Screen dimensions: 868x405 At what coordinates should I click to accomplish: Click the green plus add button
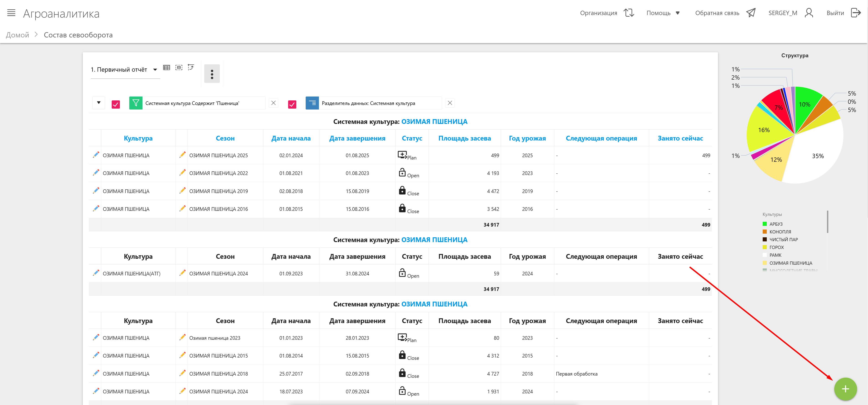pos(845,389)
